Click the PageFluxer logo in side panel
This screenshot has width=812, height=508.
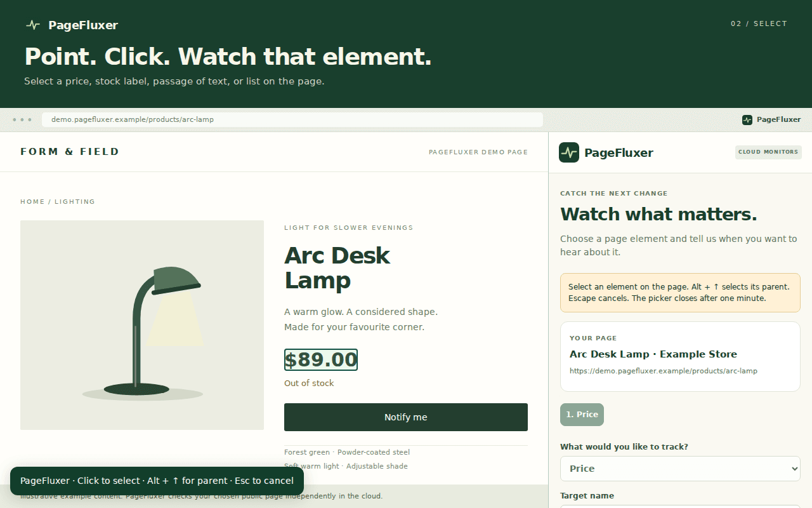pyautogui.click(x=569, y=152)
